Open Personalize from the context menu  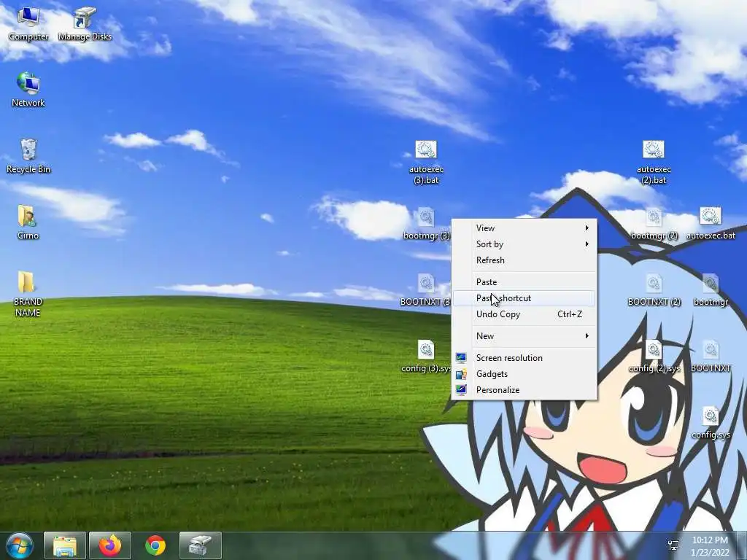[524, 390]
